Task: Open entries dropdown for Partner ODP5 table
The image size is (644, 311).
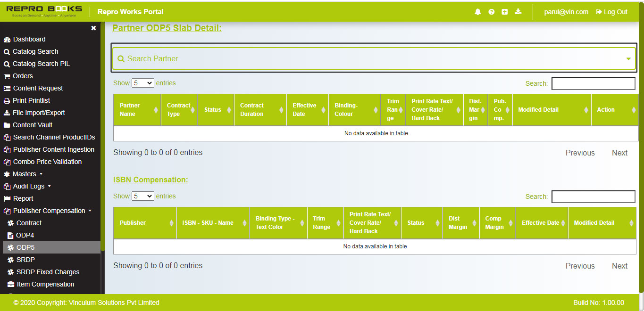Action: 142,83
